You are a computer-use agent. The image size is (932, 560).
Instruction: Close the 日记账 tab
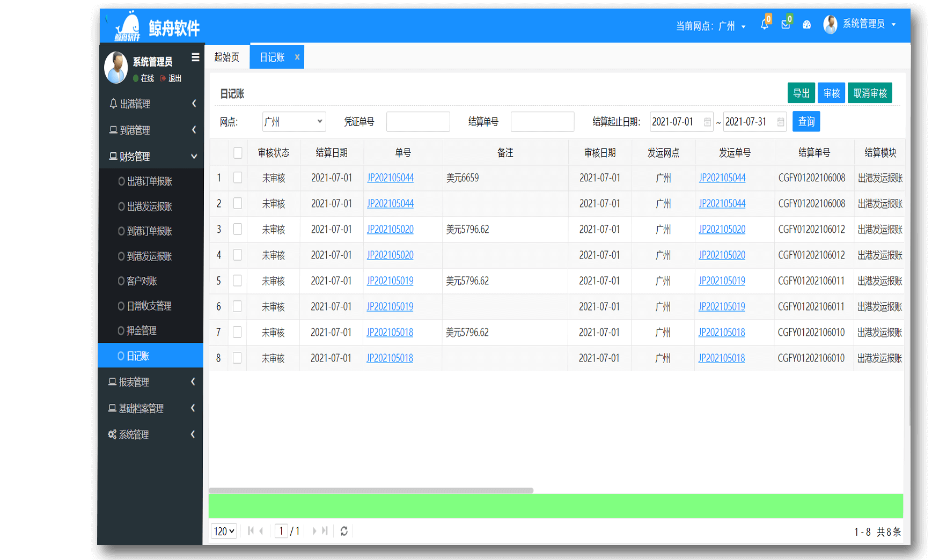point(297,57)
